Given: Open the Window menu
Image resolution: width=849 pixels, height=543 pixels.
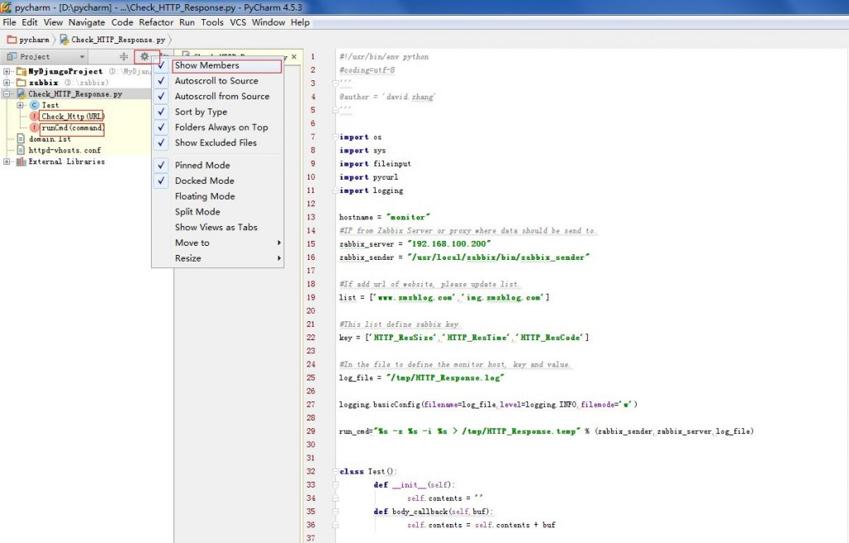Looking at the screenshot, I should pyautogui.click(x=268, y=22).
